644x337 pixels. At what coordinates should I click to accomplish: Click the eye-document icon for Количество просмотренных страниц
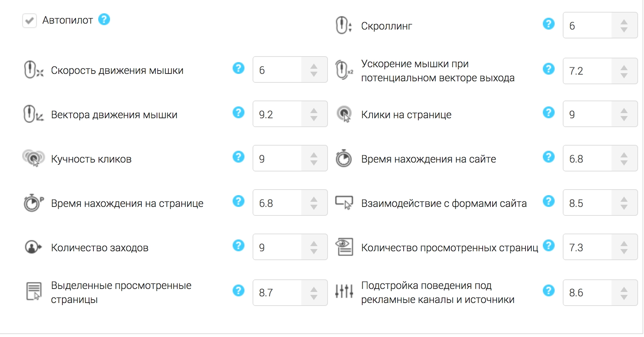tap(344, 247)
